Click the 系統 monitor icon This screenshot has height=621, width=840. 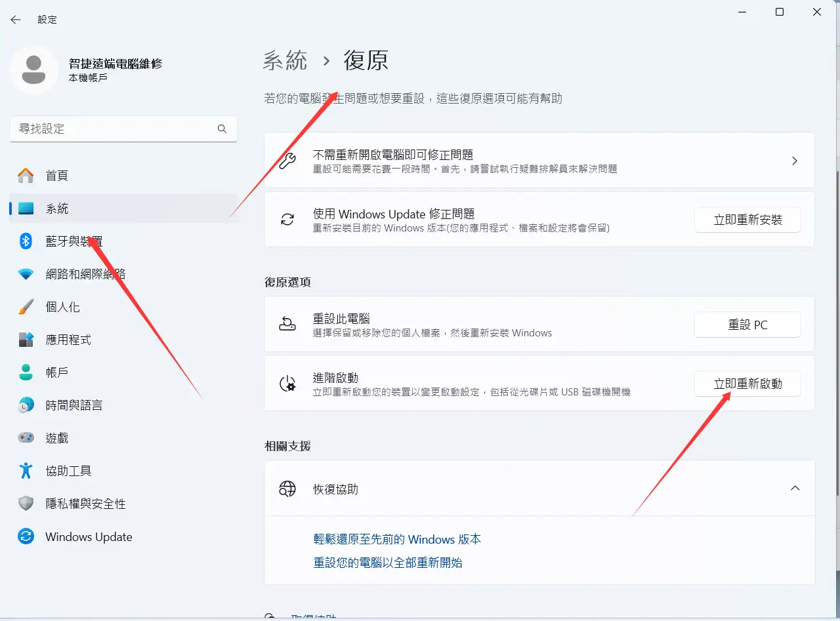(26, 209)
